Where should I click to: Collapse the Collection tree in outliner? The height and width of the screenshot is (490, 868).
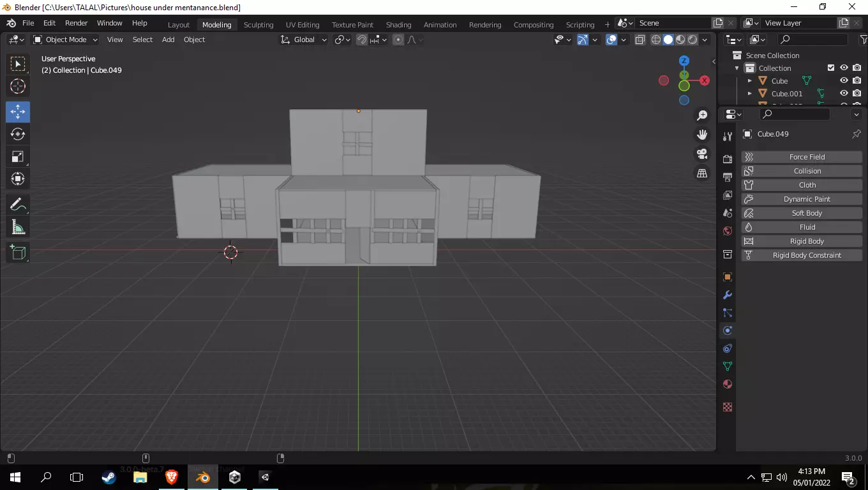click(737, 68)
